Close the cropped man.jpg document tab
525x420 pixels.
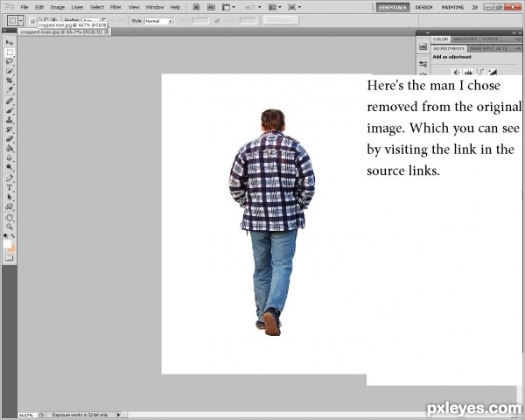tap(107, 32)
